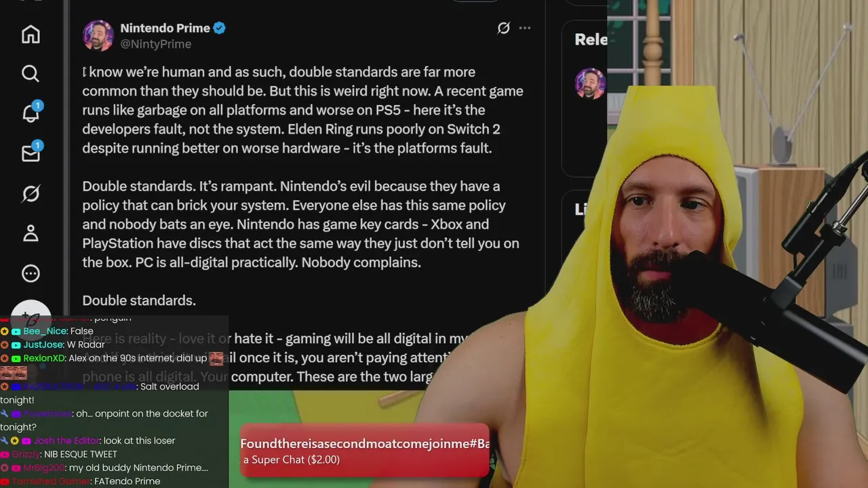The image size is (868, 488).
Task: Click the Grok icon on the tweet
Action: (503, 28)
